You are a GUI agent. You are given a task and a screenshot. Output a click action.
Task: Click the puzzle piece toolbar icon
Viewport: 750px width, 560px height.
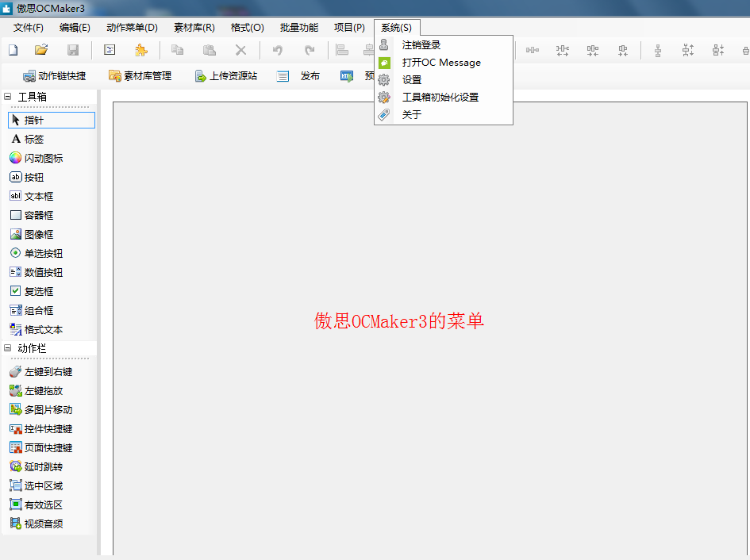(140, 50)
